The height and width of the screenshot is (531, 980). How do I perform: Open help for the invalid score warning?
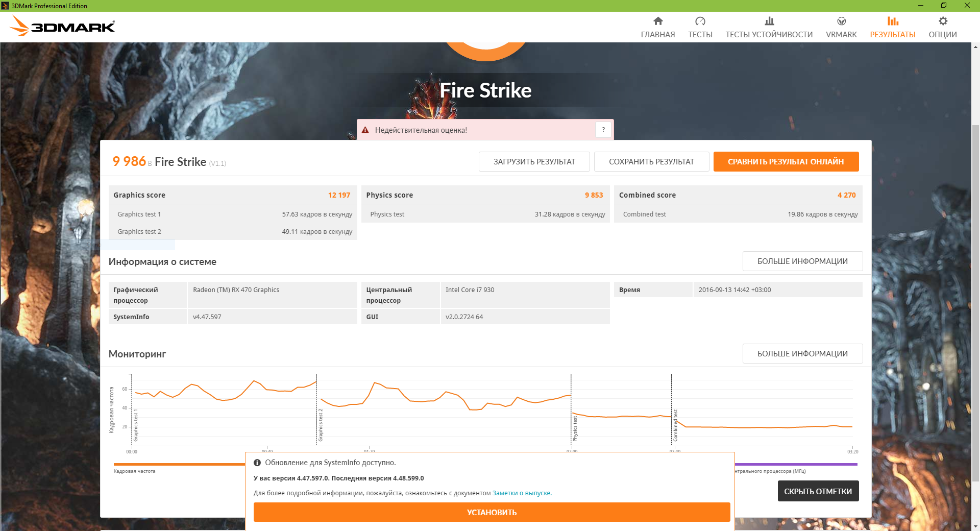(x=603, y=130)
